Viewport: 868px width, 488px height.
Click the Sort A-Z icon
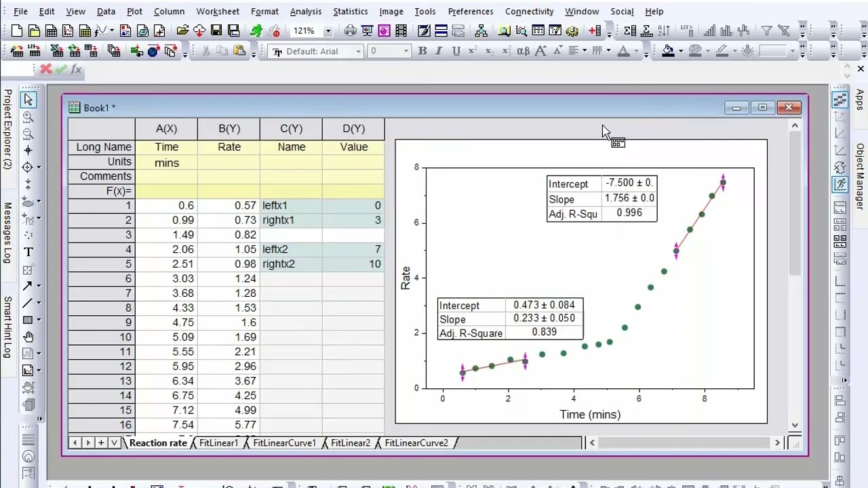click(664, 30)
